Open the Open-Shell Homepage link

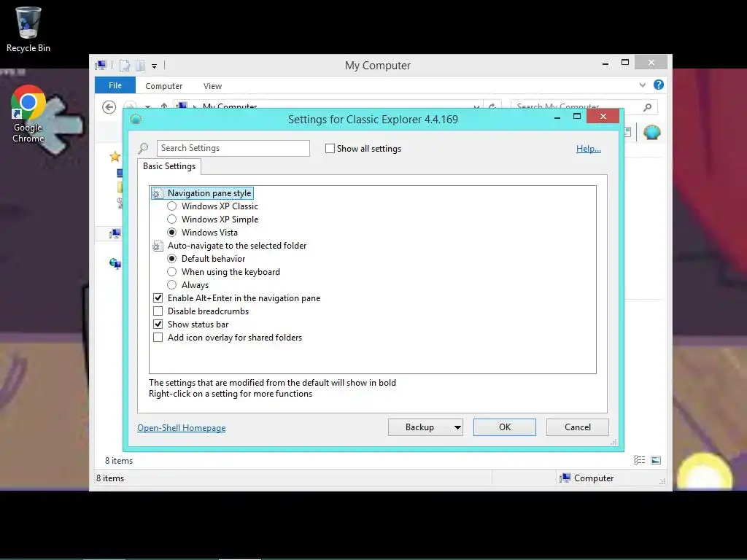pos(182,427)
